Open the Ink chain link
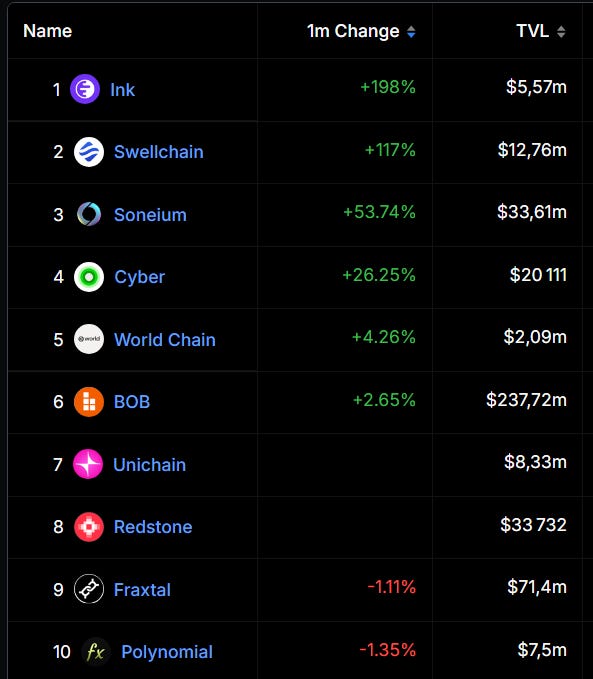Screen dimensions: 593x679 (x=123, y=90)
